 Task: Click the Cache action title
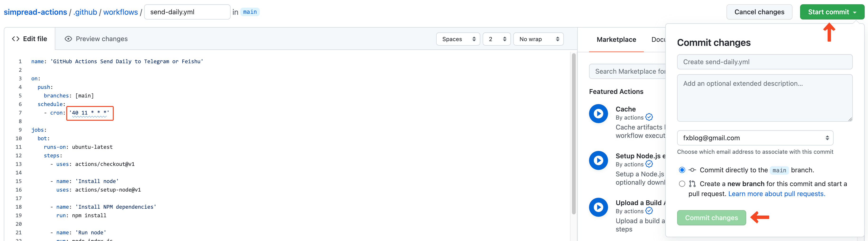(x=625, y=109)
